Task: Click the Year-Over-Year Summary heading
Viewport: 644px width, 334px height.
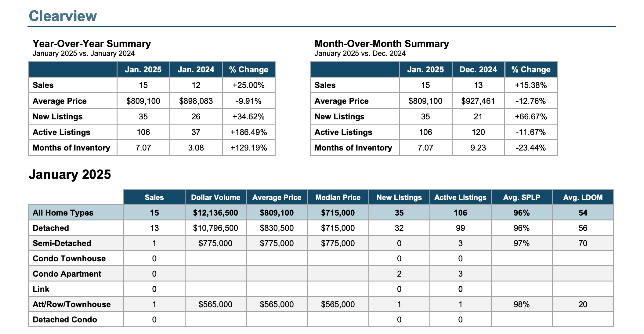Action: 92,44
